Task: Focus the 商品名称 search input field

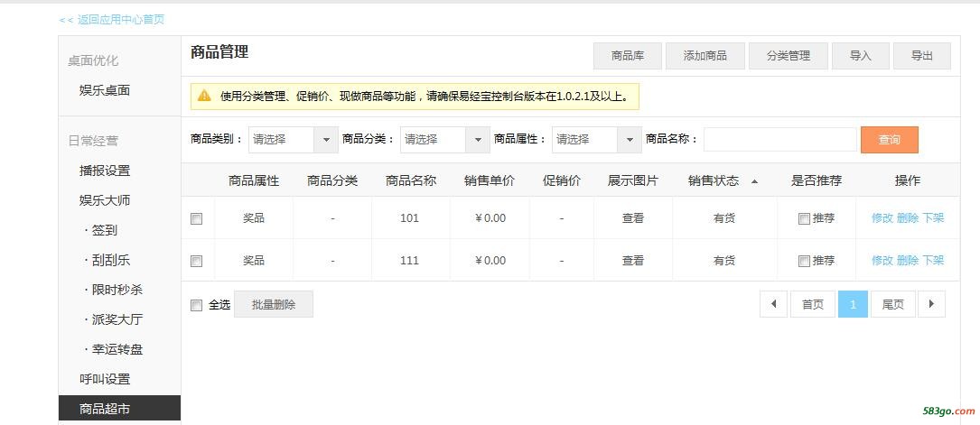Action: [x=780, y=140]
